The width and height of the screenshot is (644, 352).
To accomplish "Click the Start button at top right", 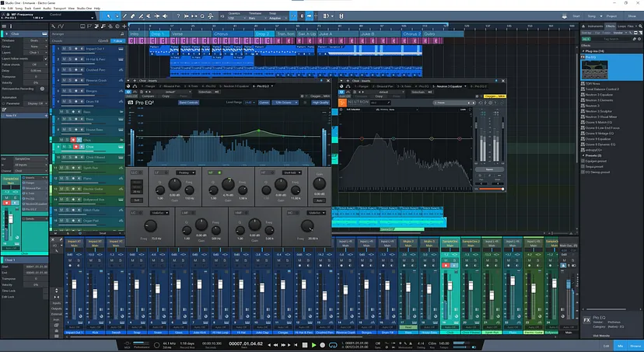I will [x=576, y=16].
